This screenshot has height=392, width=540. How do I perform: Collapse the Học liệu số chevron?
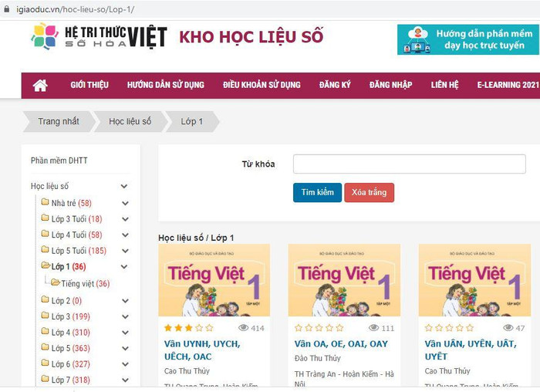(x=124, y=187)
